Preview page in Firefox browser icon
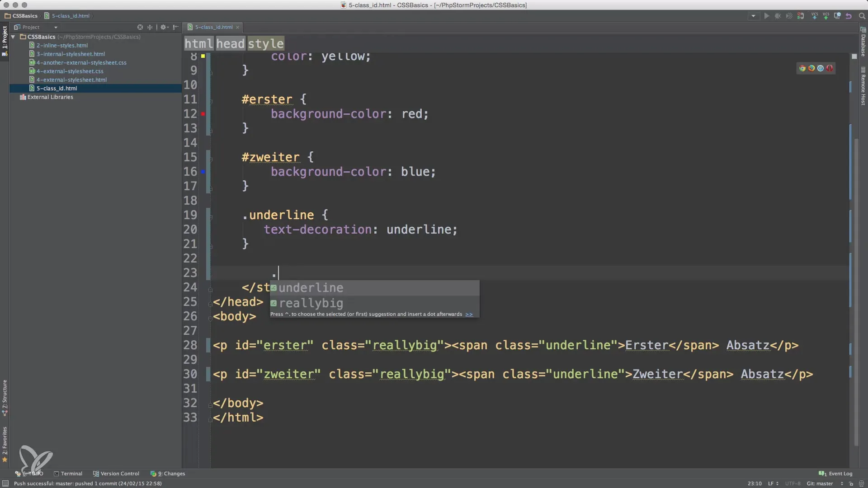This screenshot has width=868, height=488. pyautogui.click(x=811, y=68)
